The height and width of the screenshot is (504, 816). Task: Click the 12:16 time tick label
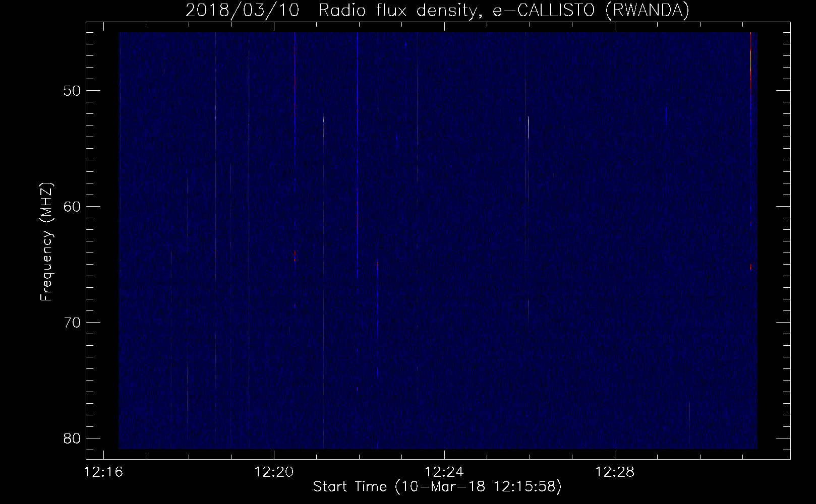[104, 473]
